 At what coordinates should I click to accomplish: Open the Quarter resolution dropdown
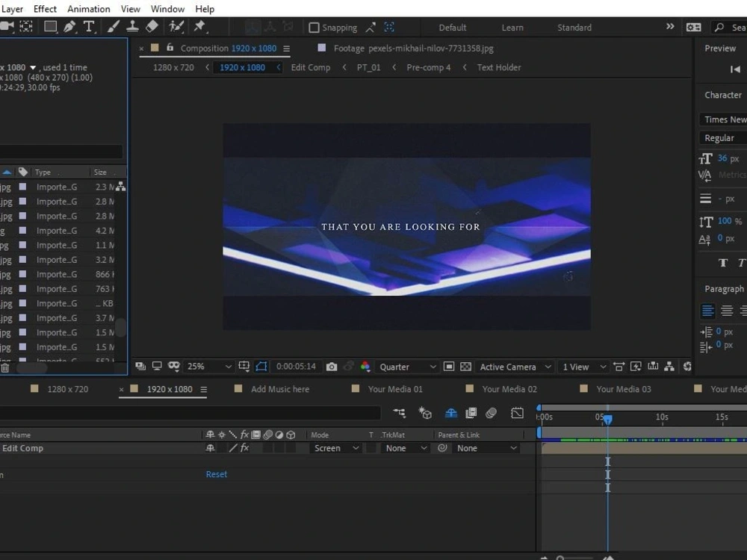click(407, 367)
